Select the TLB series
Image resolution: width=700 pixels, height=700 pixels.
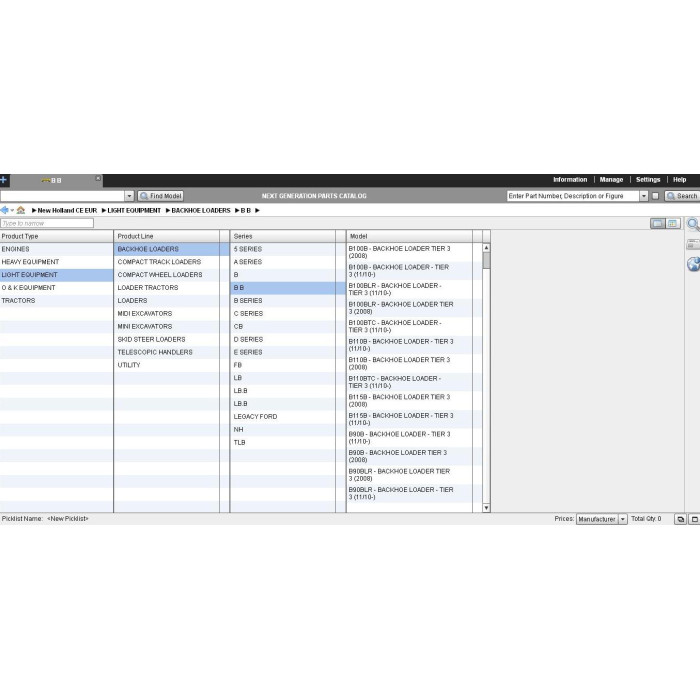[x=283, y=443]
